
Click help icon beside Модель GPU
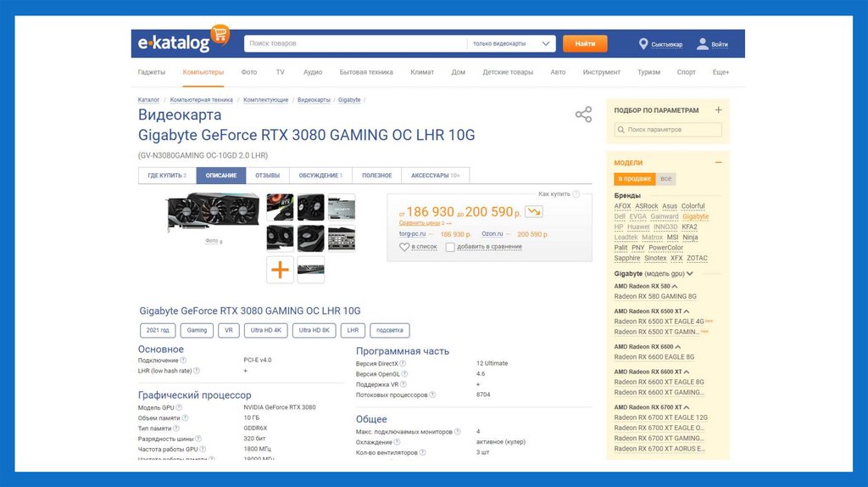click(x=179, y=407)
